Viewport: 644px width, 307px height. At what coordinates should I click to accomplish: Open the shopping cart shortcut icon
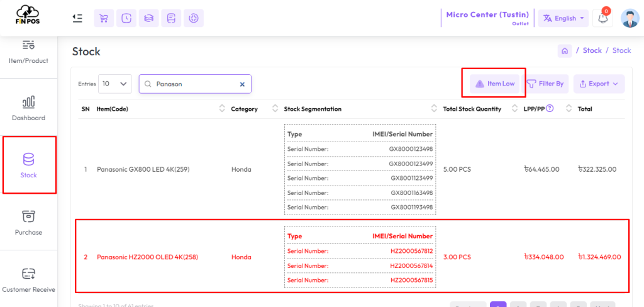point(104,18)
